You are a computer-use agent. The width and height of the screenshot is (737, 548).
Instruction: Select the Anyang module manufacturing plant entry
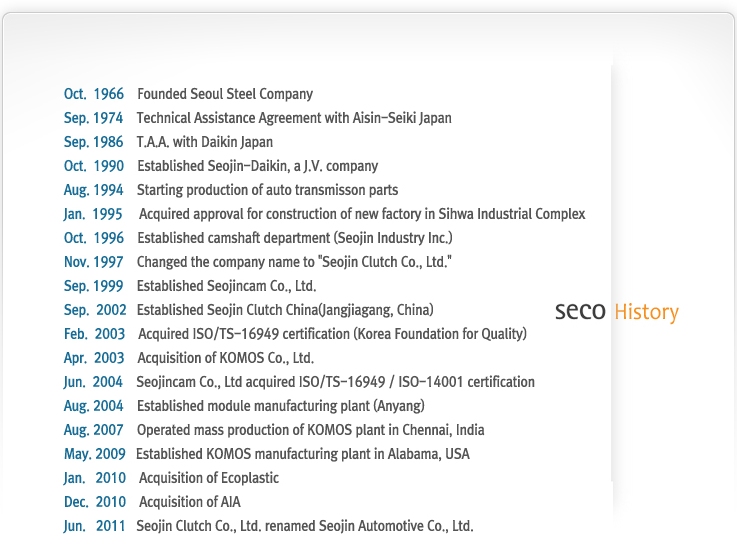[x=281, y=406]
